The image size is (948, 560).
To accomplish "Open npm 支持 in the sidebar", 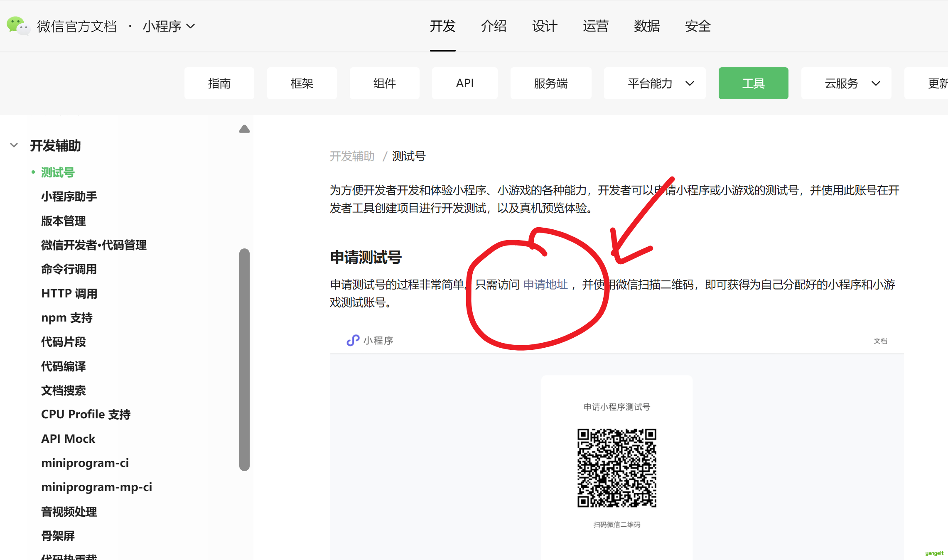I will point(67,318).
